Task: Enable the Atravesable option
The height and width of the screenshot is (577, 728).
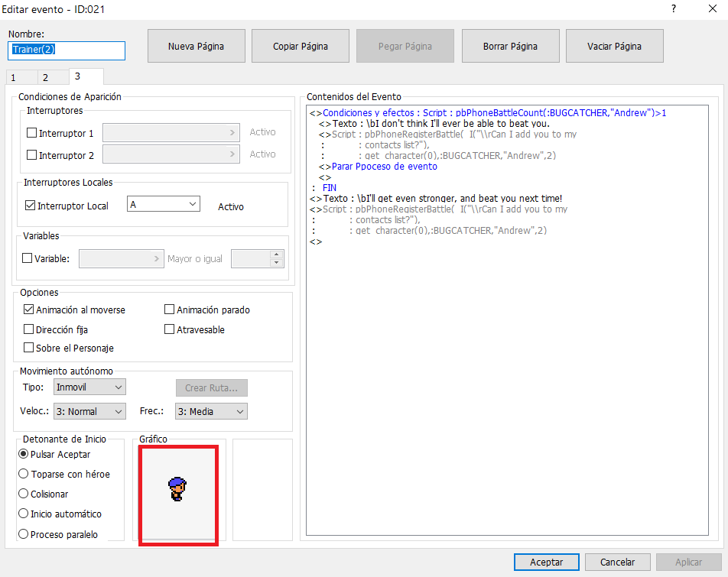Action: point(170,329)
